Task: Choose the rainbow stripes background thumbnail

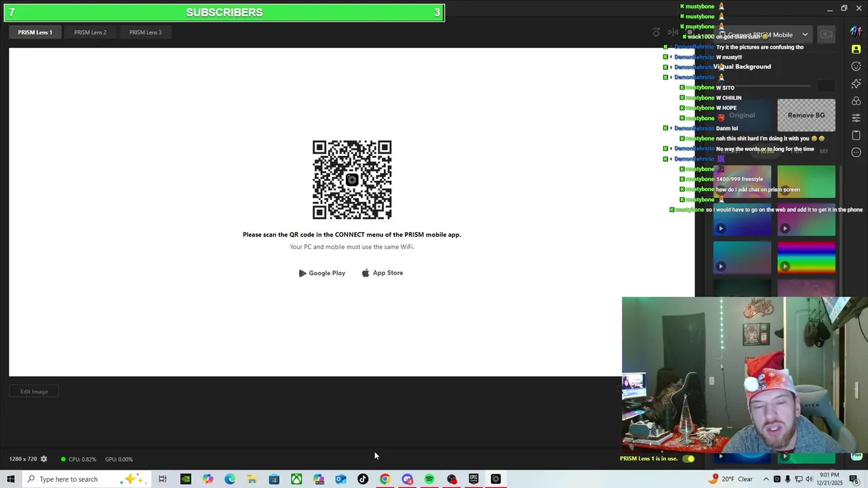Action: click(x=806, y=258)
